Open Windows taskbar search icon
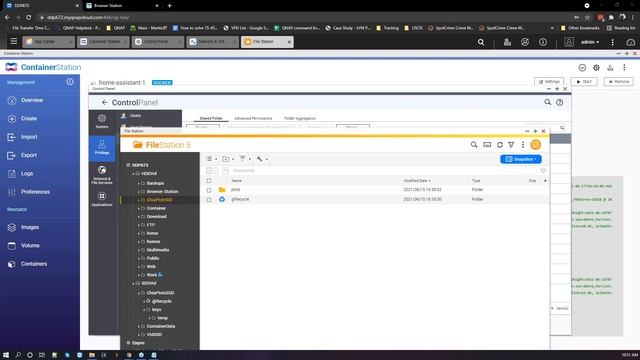Screen dimensions: 640x360 pyautogui.click(x=18, y=355)
